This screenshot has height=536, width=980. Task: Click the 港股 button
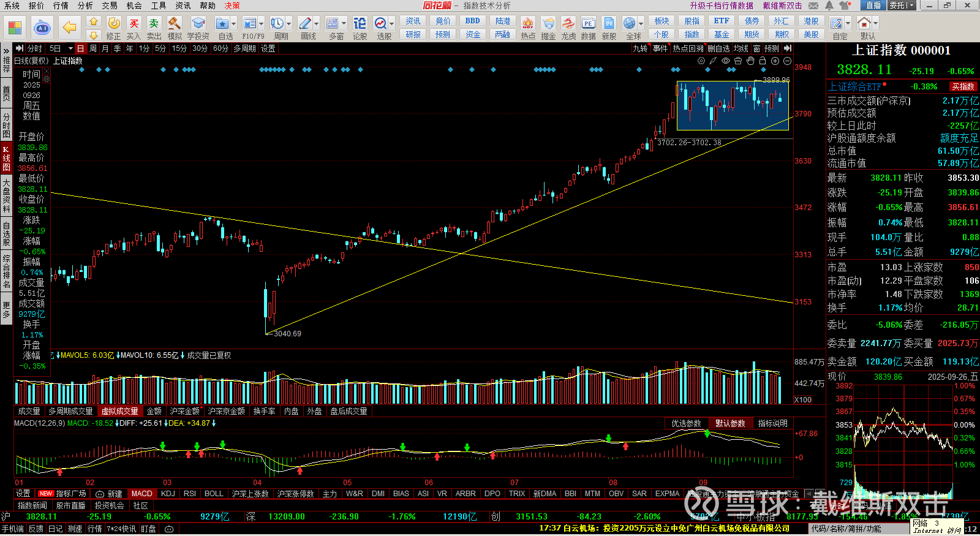pyautogui.click(x=811, y=21)
